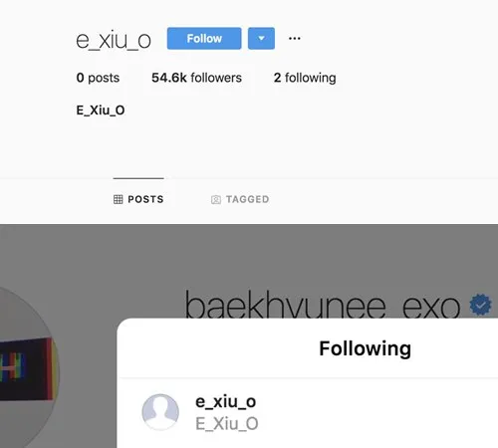
Task: Click the blue Follow button
Action: click(204, 39)
